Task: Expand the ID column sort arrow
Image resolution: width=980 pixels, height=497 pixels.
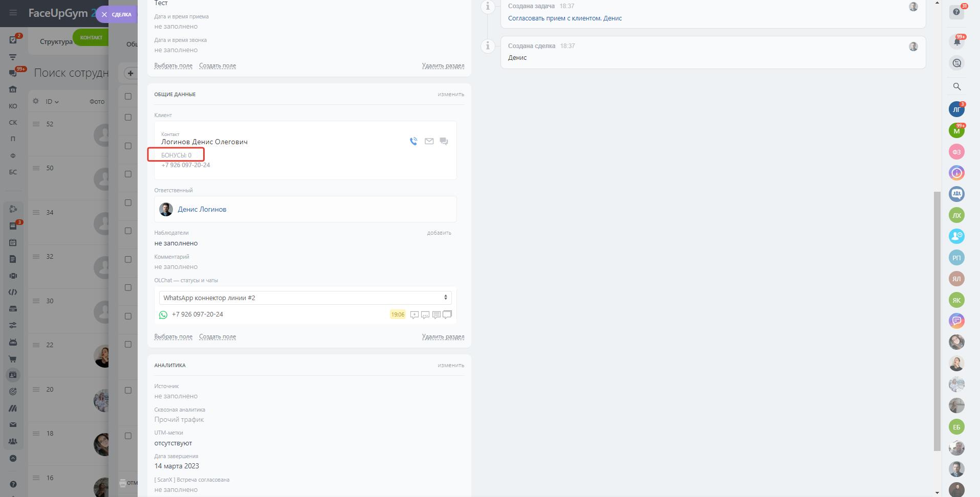Action: [57, 102]
